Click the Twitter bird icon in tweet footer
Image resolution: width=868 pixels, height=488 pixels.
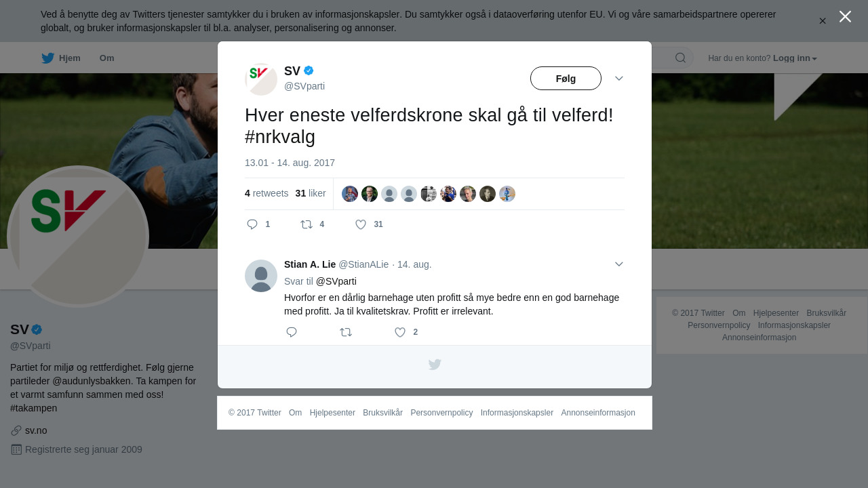[x=435, y=365]
